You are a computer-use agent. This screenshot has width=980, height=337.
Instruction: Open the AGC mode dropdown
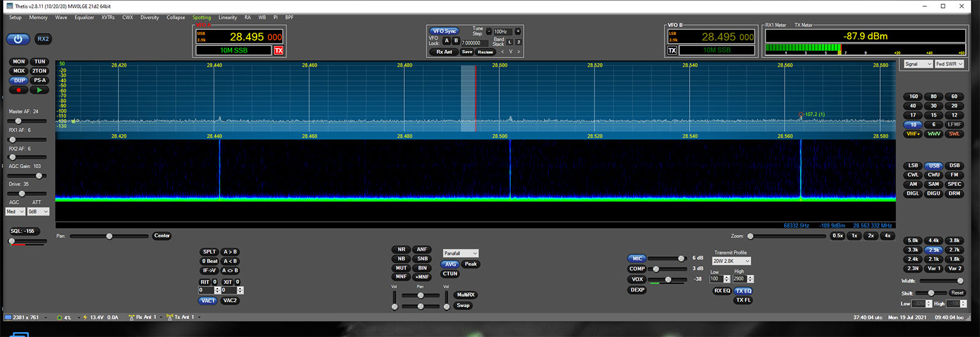pos(15,212)
